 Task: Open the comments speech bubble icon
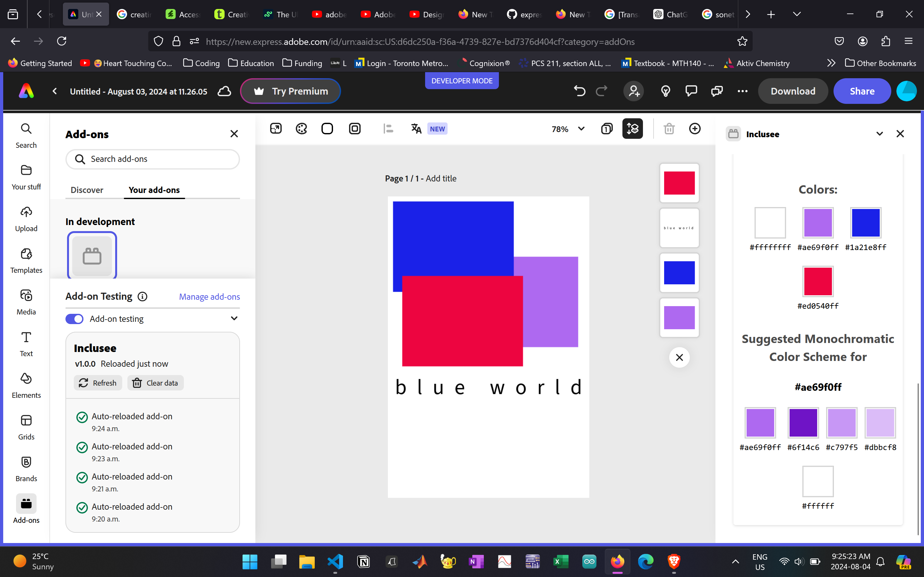click(691, 91)
